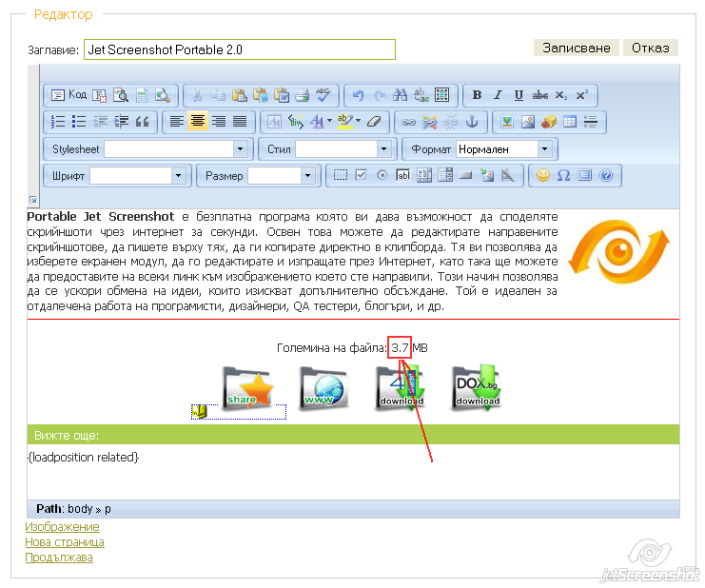
Task: Click the Нова страница link
Action: point(65,542)
